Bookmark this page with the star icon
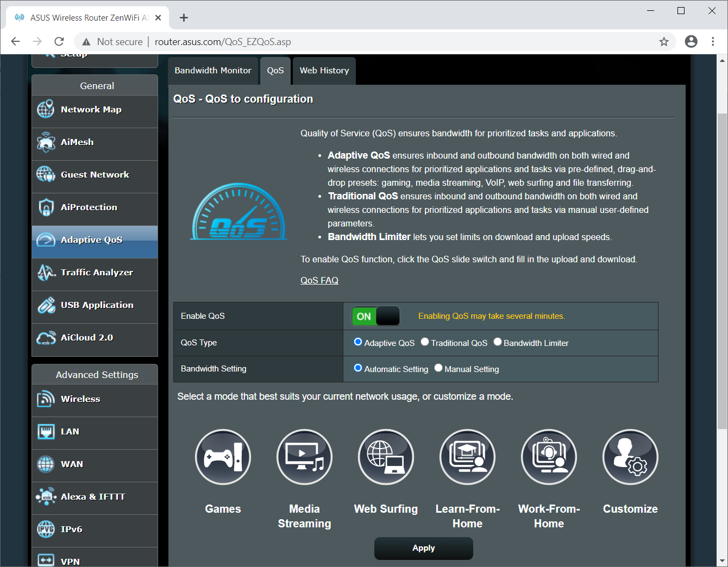 [x=664, y=42]
